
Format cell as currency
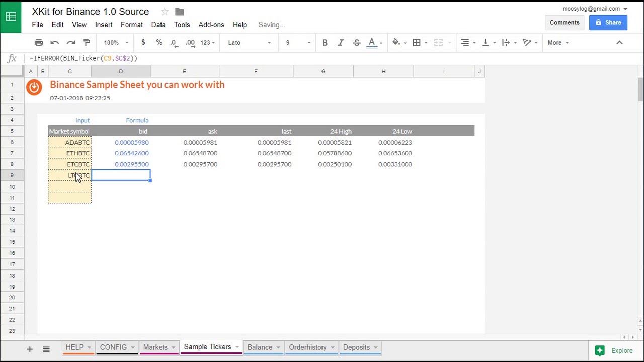[x=143, y=43]
